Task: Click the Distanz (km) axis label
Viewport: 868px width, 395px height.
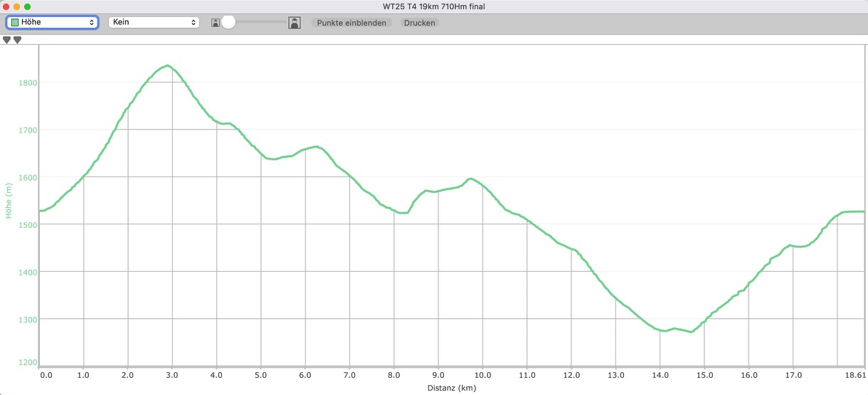Action: coord(452,388)
